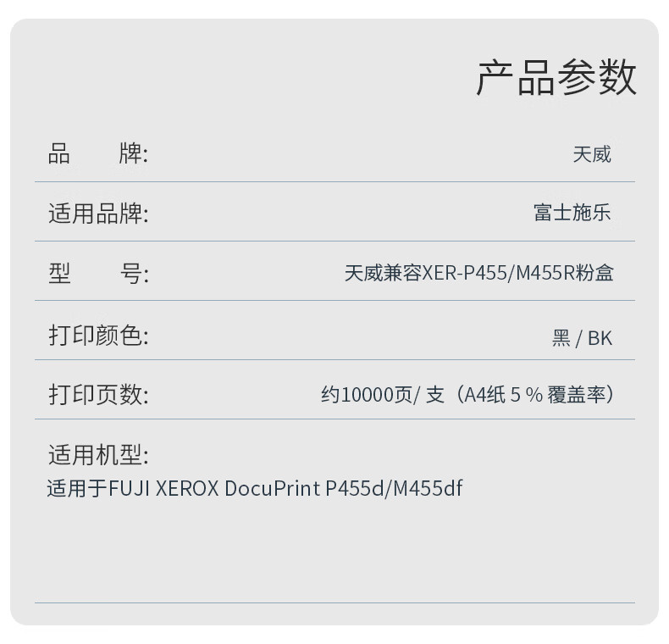Click the divider line under 品牌 row
The height and width of the screenshot is (644, 669).
pos(335,182)
